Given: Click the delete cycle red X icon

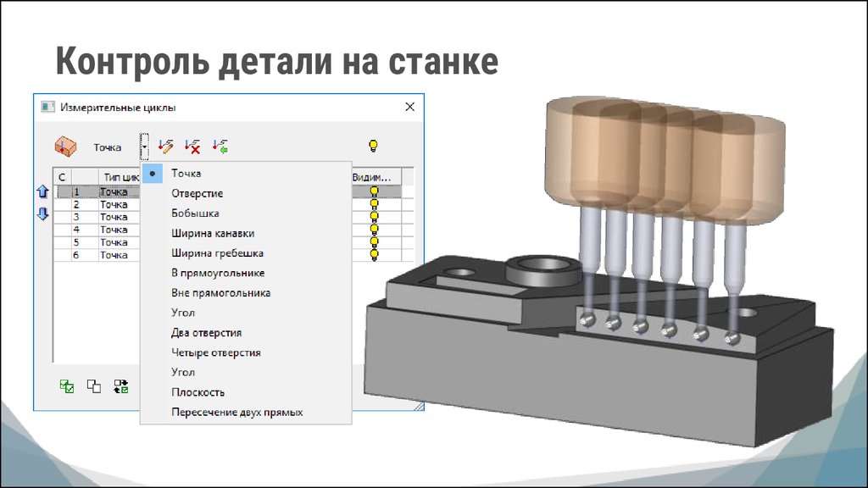Looking at the screenshot, I should [192, 147].
